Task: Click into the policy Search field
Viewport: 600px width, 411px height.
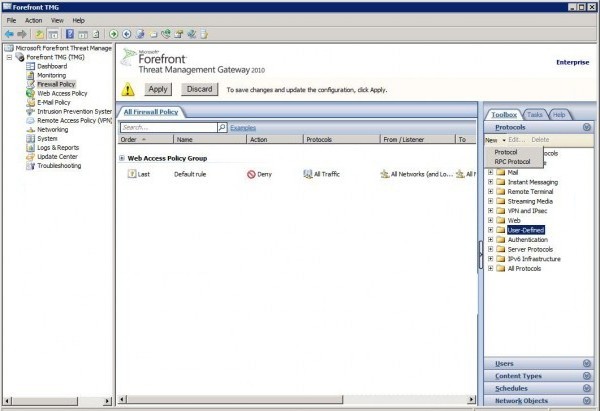Action: pyautogui.click(x=166, y=128)
